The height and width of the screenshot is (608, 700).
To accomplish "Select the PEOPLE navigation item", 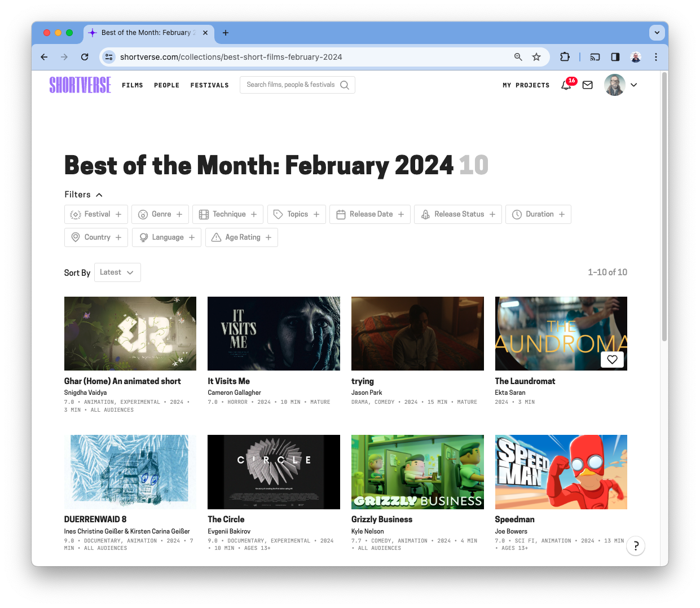I will (x=166, y=85).
